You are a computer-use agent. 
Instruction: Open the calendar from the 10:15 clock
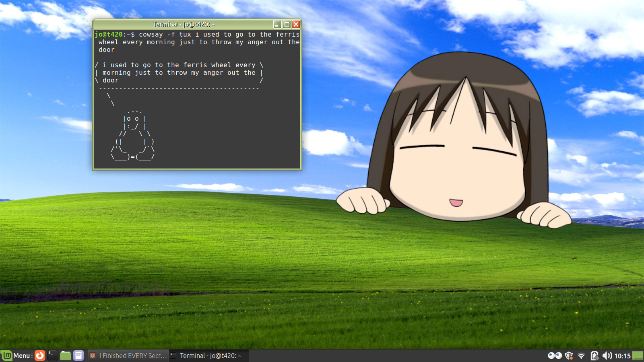point(622,356)
